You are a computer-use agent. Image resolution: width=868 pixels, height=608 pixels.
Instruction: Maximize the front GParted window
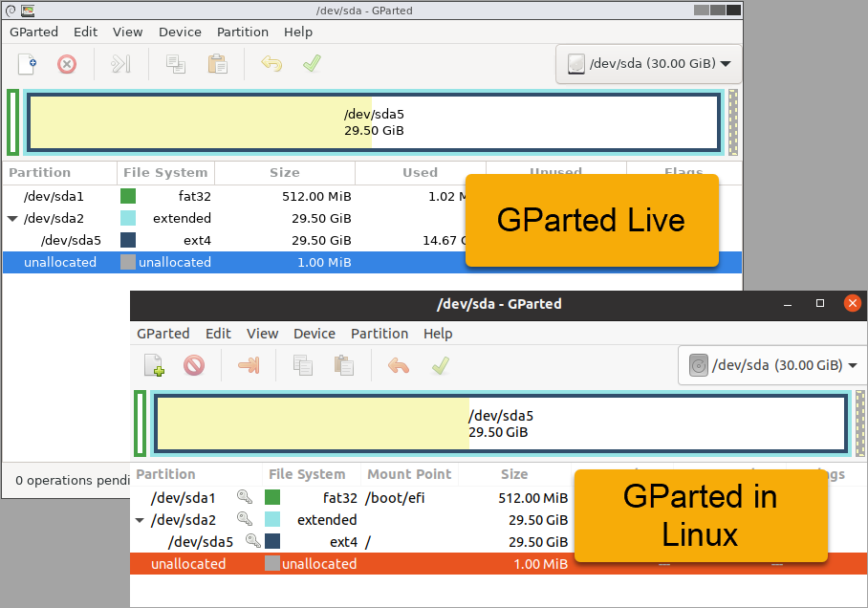pos(820,303)
